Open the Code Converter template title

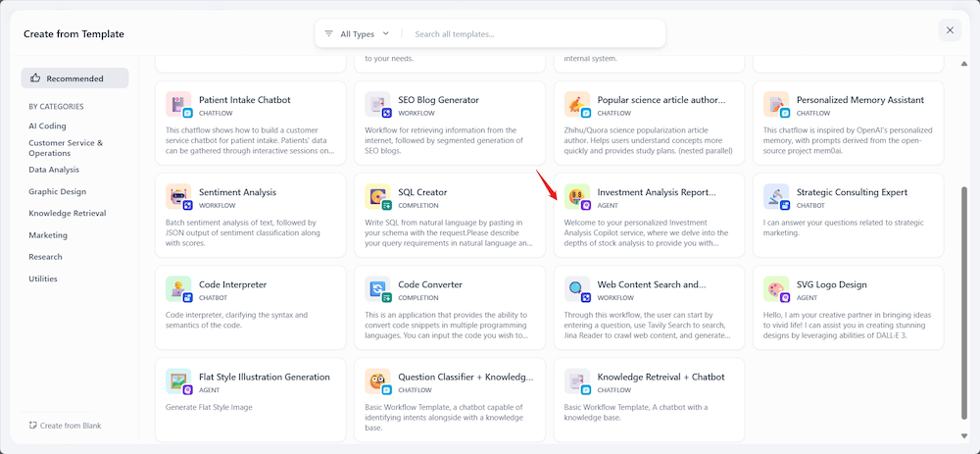[x=430, y=284]
